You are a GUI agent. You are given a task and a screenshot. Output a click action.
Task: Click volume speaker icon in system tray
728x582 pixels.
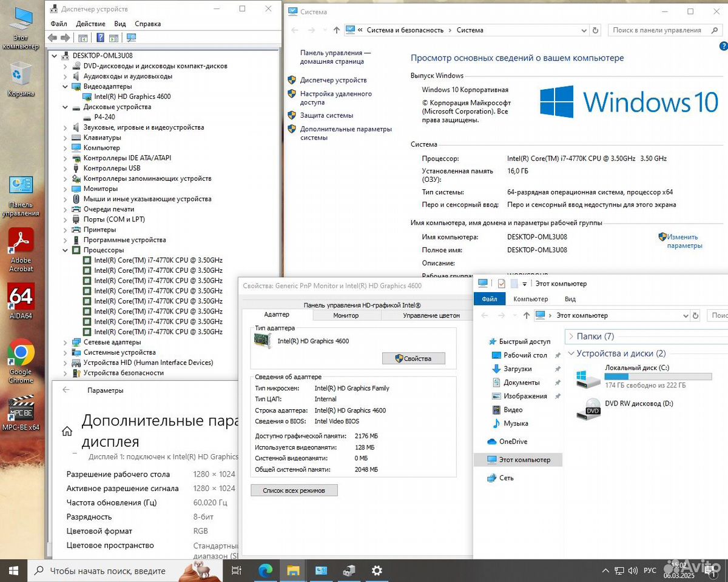tap(633, 571)
